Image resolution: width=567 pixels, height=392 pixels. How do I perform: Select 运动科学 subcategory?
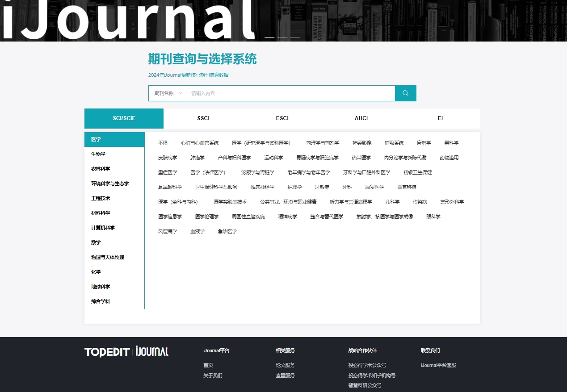point(273,158)
